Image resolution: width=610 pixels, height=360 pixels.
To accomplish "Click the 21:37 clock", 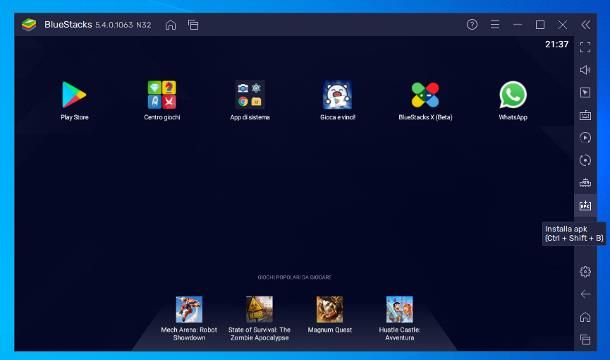I will (557, 44).
